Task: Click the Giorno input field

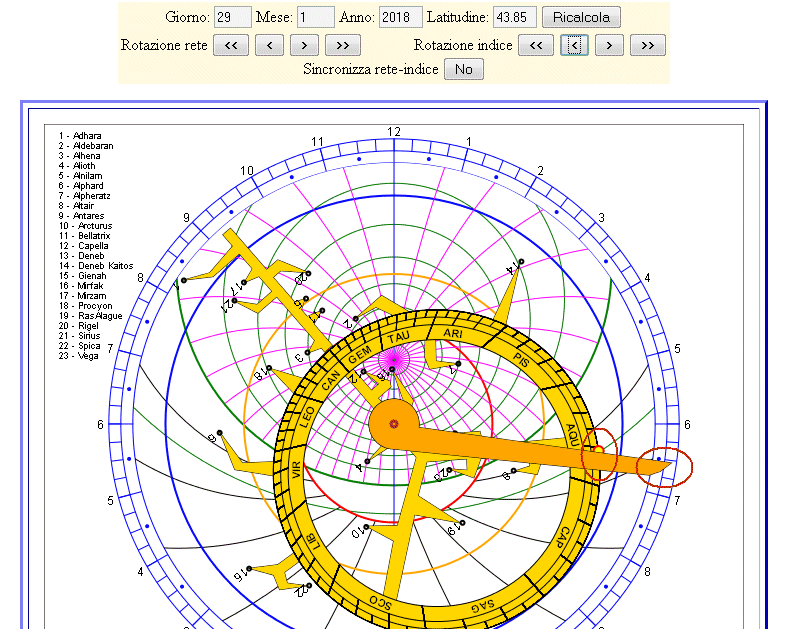Action: [232, 17]
